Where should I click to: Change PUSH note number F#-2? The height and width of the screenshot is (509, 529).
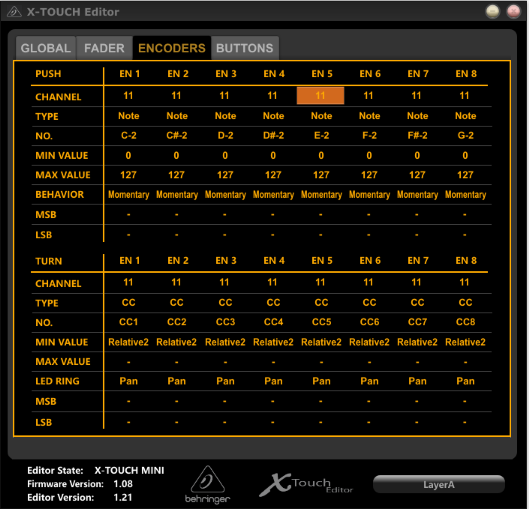click(417, 136)
